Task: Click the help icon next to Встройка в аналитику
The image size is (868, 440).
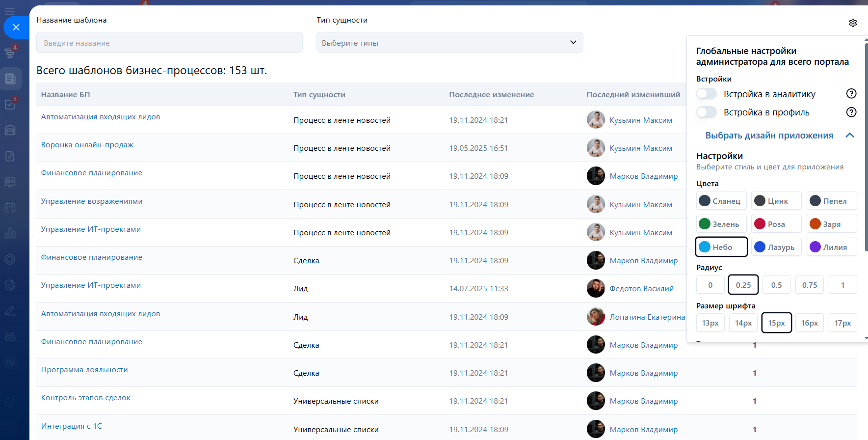Action: 851,94
